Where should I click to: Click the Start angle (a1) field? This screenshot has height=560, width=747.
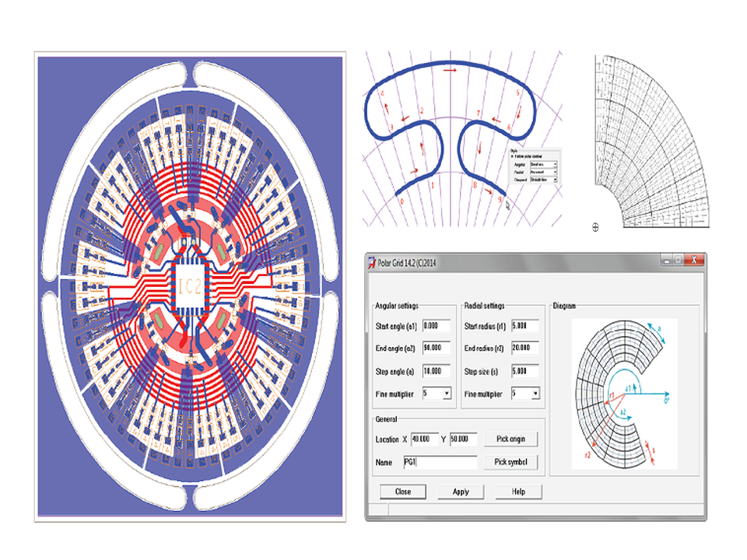coord(437,326)
